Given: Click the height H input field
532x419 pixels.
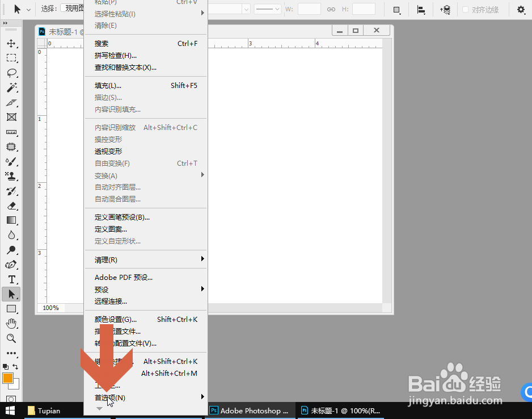Looking at the screenshot, I should [x=364, y=9].
